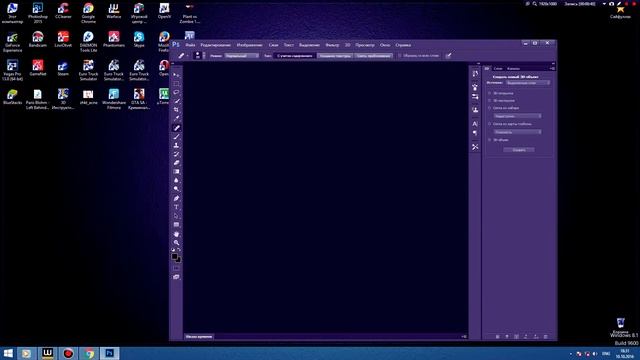The width and height of the screenshot is (640, 360).
Task: Open the Tool Presets panel icon
Action: [x=475, y=147]
